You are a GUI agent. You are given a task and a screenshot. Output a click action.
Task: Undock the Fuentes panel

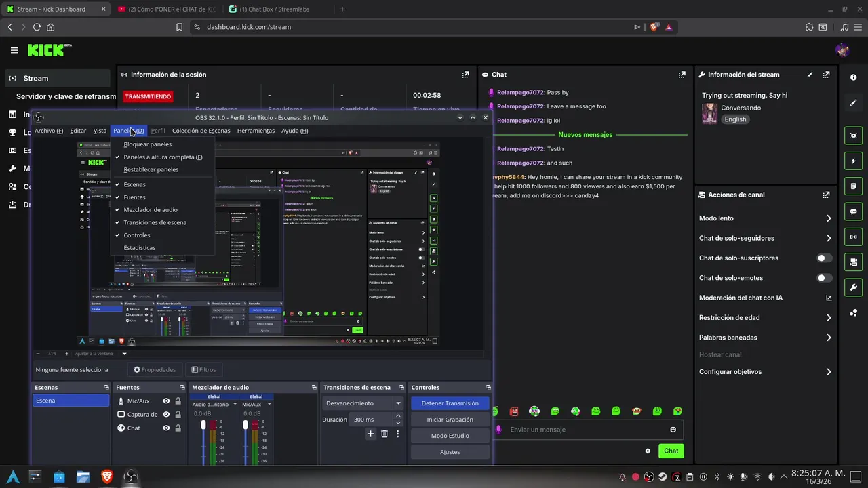coord(182,387)
